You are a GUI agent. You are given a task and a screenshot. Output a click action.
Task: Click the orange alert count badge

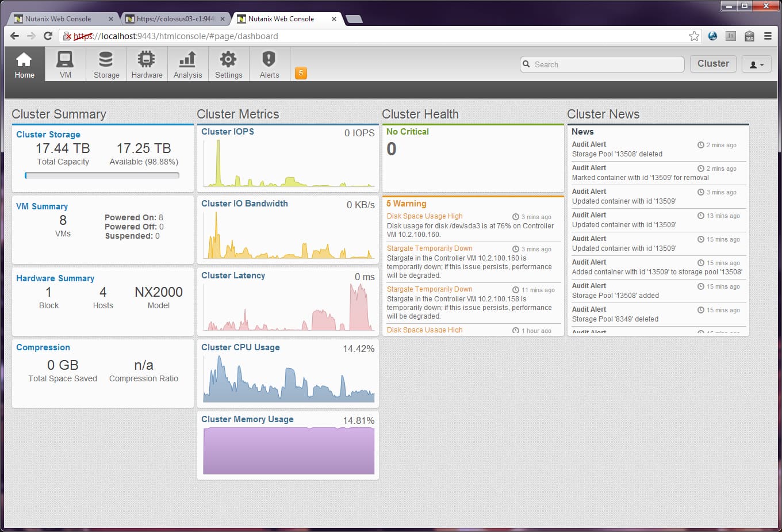[x=301, y=73]
